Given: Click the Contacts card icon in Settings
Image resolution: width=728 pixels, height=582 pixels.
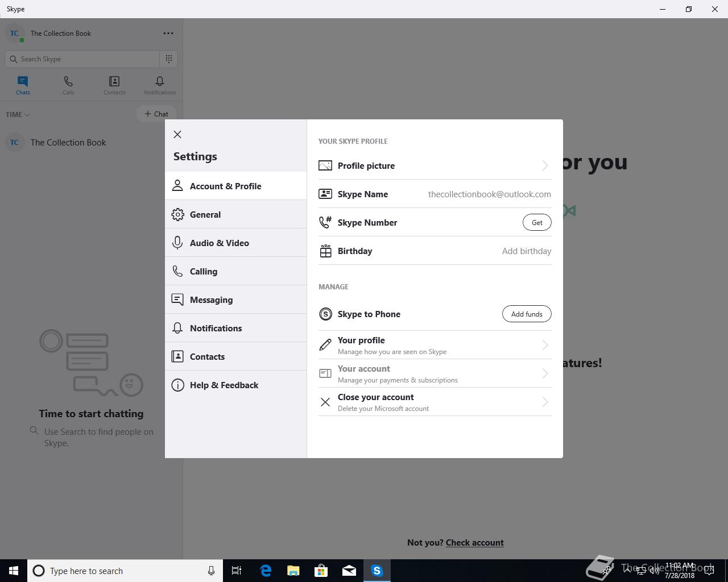Looking at the screenshot, I should [x=177, y=356].
